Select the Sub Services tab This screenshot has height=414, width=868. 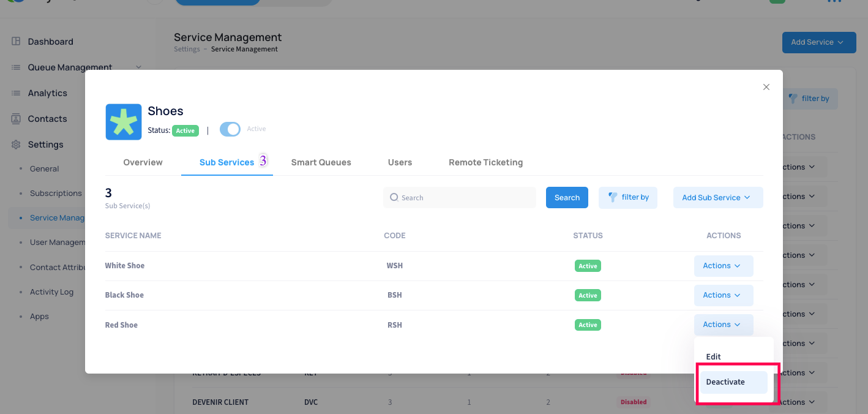tap(226, 162)
